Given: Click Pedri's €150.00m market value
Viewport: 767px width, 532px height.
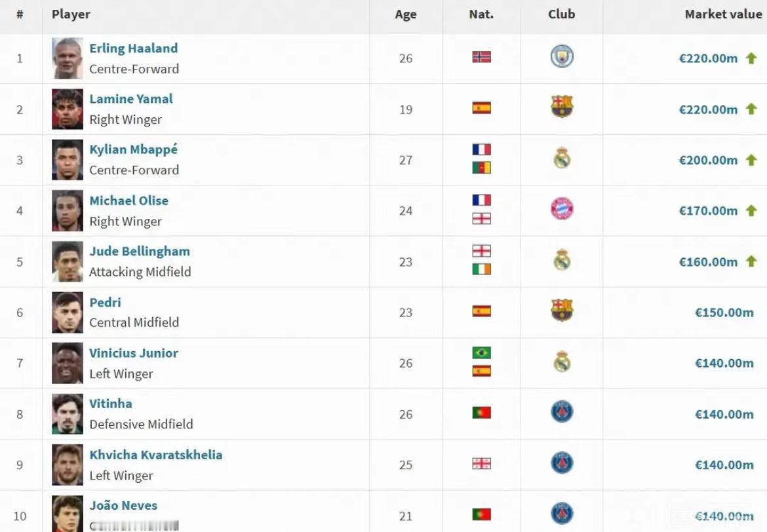Looking at the screenshot, I should coord(724,313).
